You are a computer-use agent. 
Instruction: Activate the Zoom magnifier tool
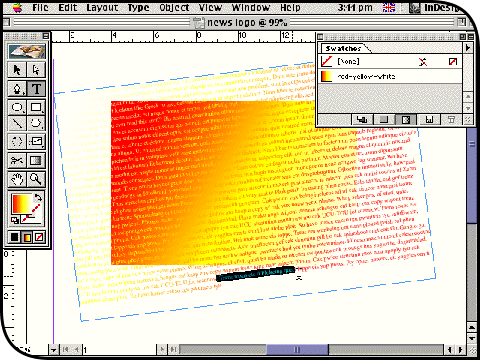pyautogui.click(x=36, y=179)
